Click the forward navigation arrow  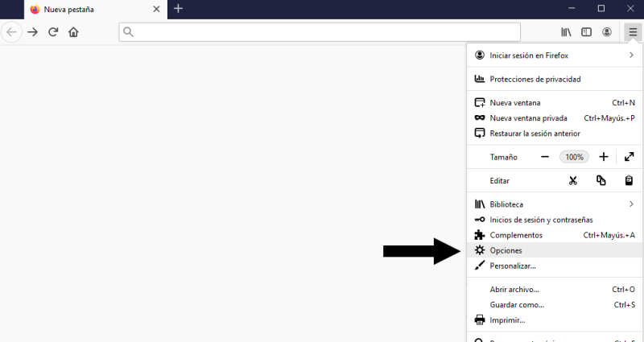pos(32,32)
